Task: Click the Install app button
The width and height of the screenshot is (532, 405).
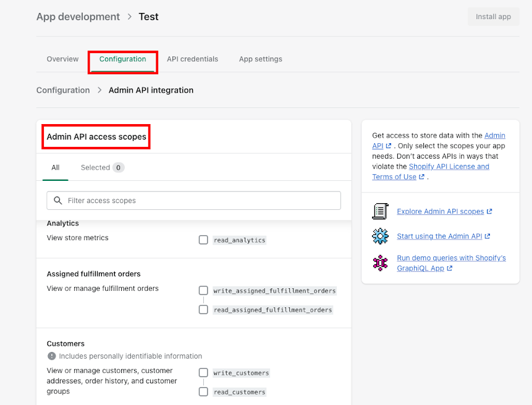Action: click(x=493, y=17)
